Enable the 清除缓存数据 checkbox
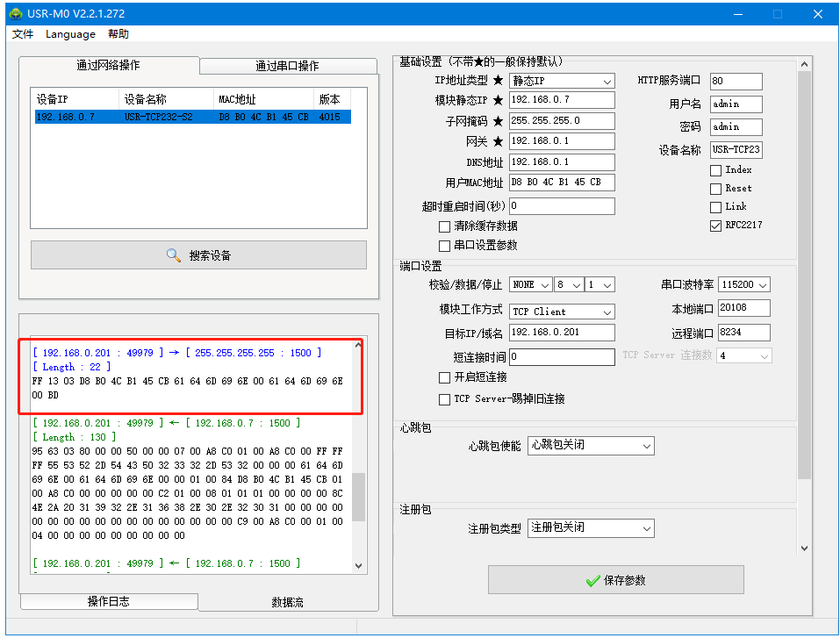840x638 pixels. tap(445, 226)
